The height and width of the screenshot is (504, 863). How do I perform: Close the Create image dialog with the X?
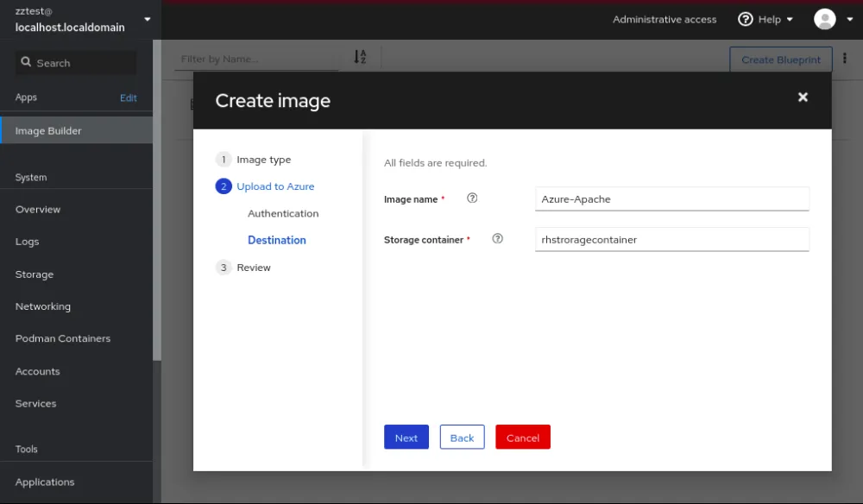tap(803, 98)
